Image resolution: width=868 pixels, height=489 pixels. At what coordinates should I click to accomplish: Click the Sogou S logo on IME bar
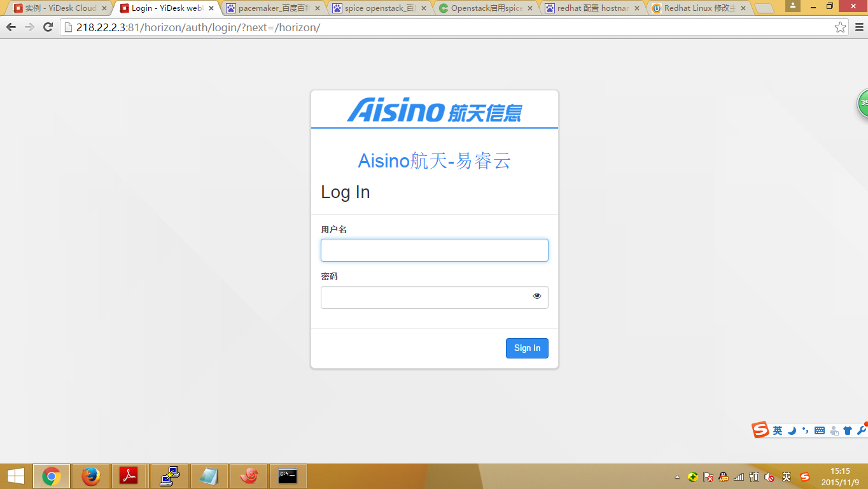click(760, 430)
